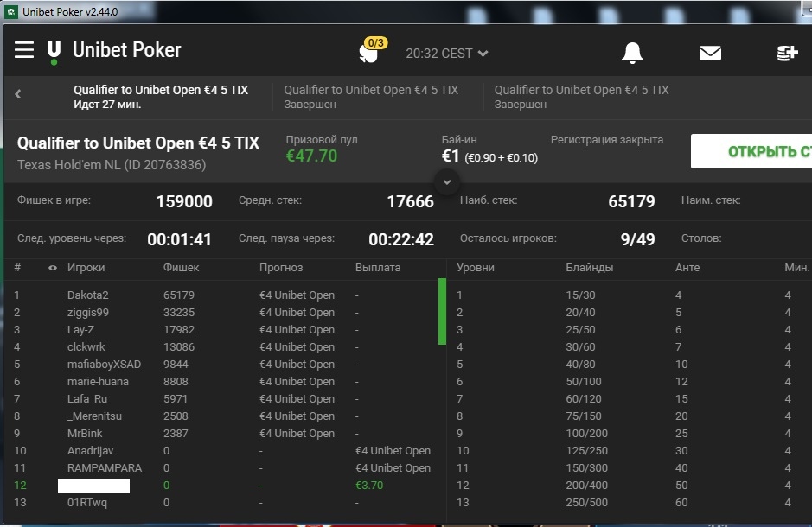812x527 pixels.
Task: Open the hamburger main menu
Action: point(24,50)
